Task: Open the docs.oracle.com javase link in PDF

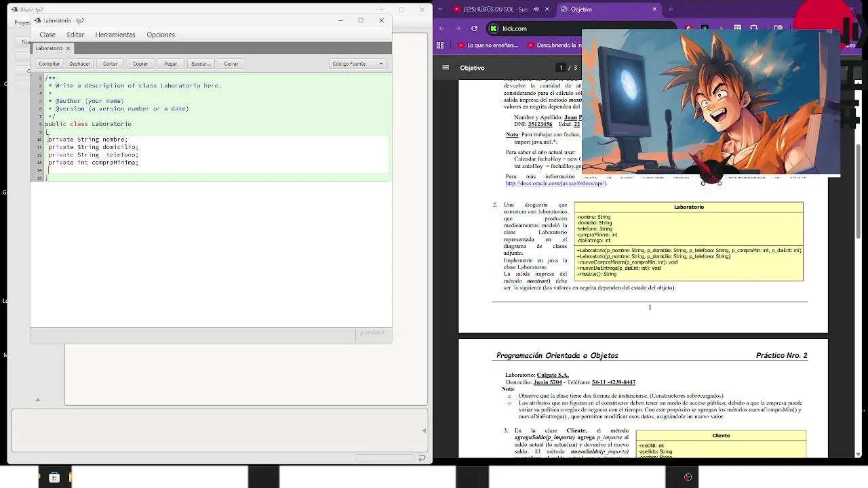Action: (x=555, y=184)
